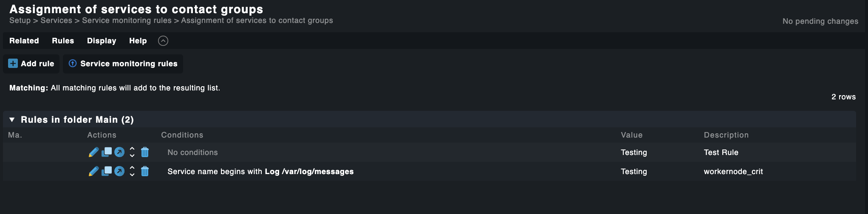
Task: Click the Services breadcrumb link
Action: 57,20
